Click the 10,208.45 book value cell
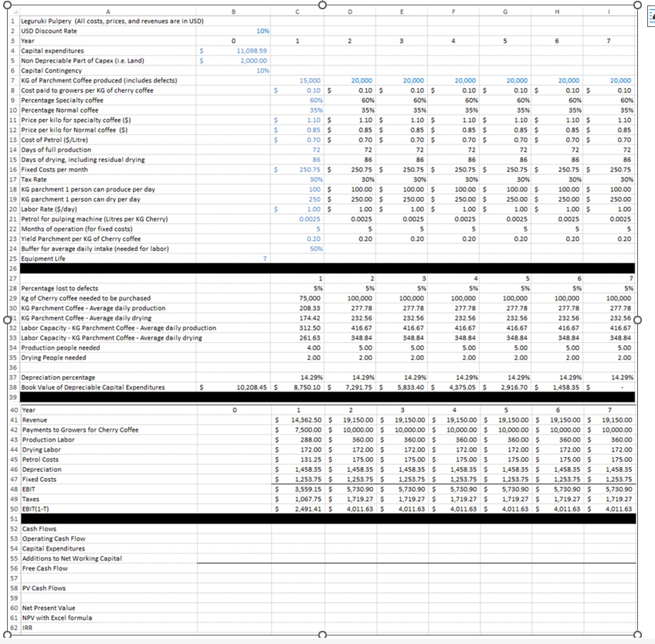This screenshot has height=644, width=655. (252, 388)
